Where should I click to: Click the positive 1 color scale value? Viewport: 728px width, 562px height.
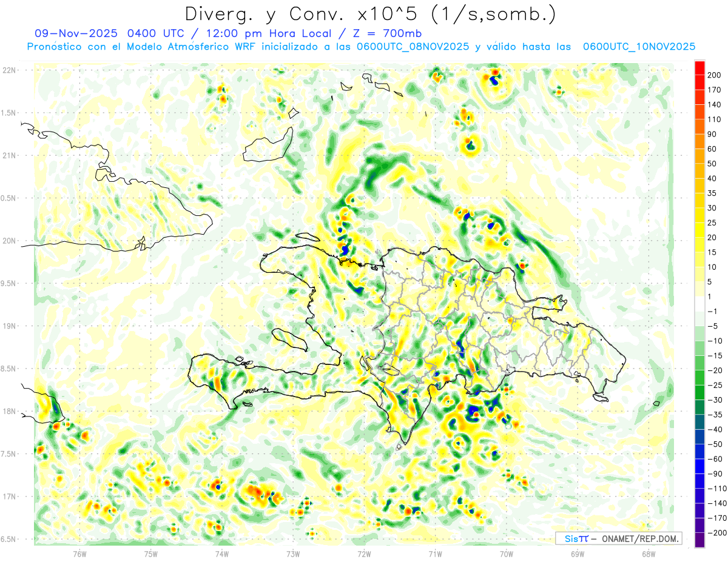tap(710, 296)
